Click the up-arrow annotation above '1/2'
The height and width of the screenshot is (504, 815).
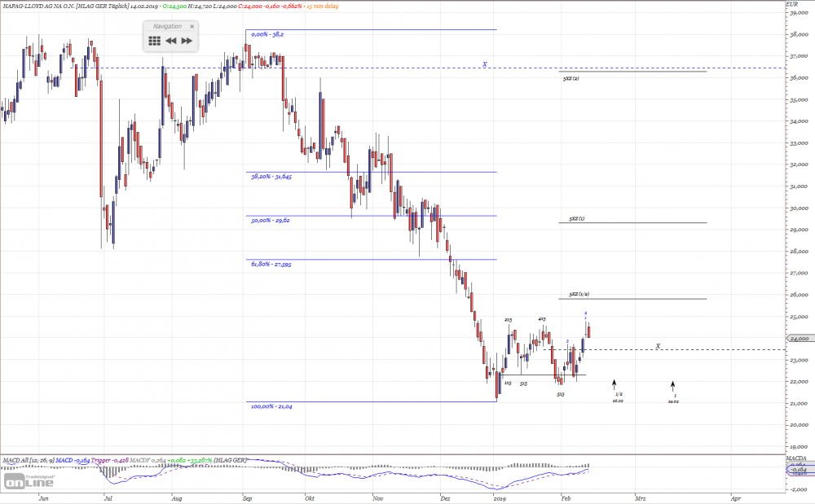(x=614, y=384)
